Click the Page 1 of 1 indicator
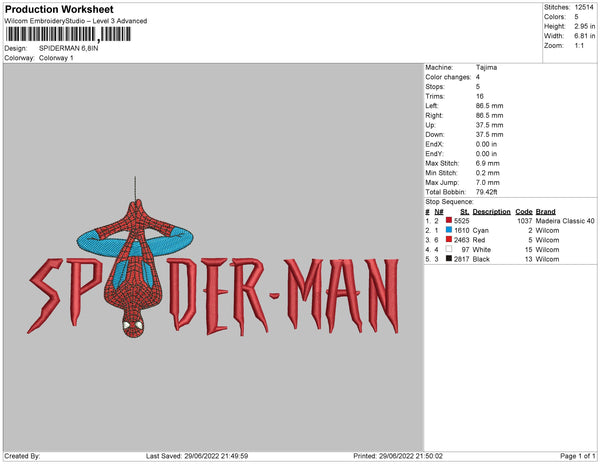Image resolution: width=600 pixels, height=464 pixels. click(x=577, y=456)
